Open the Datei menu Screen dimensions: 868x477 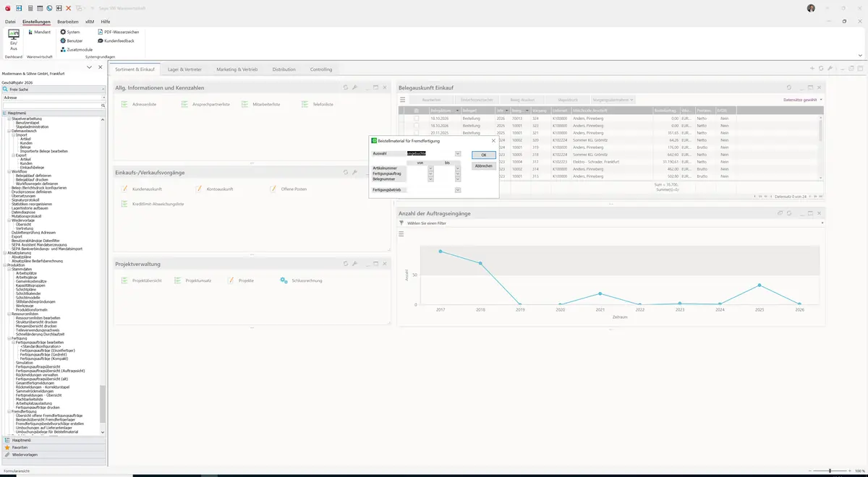click(10, 22)
